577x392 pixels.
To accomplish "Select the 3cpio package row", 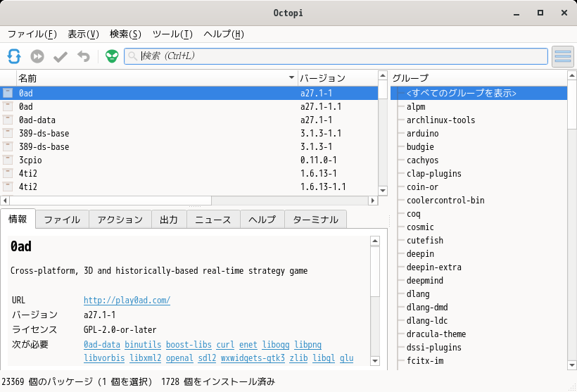I will (189, 160).
